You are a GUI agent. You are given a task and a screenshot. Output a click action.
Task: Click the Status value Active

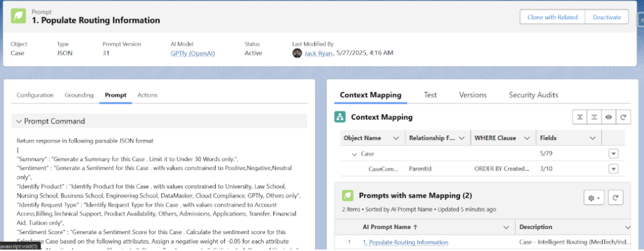[x=254, y=53]
